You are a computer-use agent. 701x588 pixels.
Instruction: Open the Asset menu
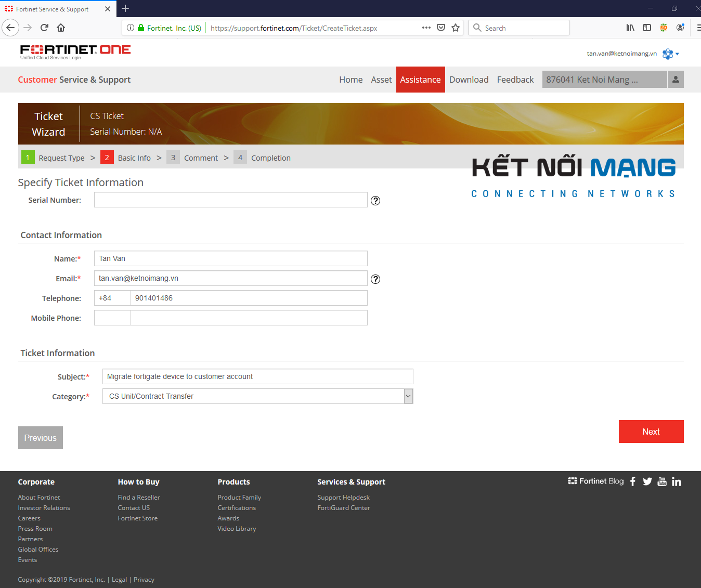tap(381, 80)
